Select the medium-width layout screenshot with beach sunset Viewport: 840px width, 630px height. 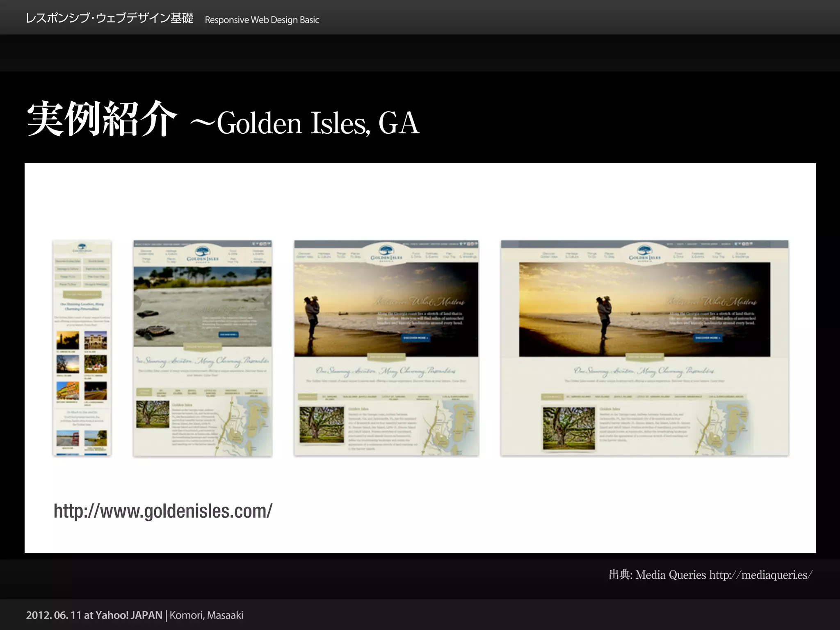click(x=386, y=348)
